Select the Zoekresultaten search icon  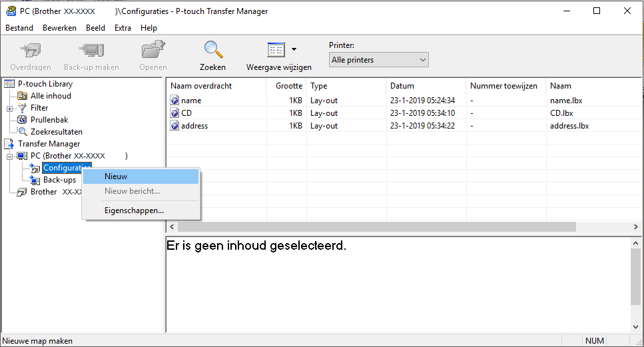tap(23, 132)
